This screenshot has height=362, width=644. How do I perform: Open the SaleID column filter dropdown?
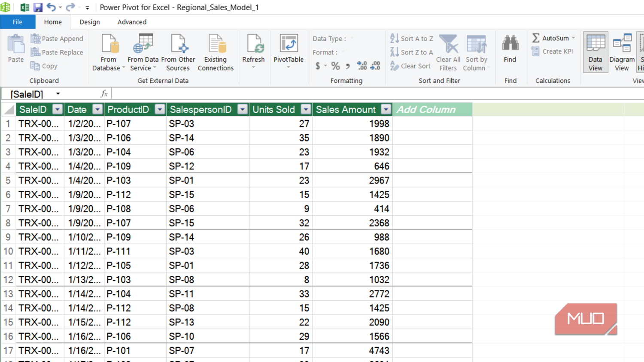[x=57, y=109]
